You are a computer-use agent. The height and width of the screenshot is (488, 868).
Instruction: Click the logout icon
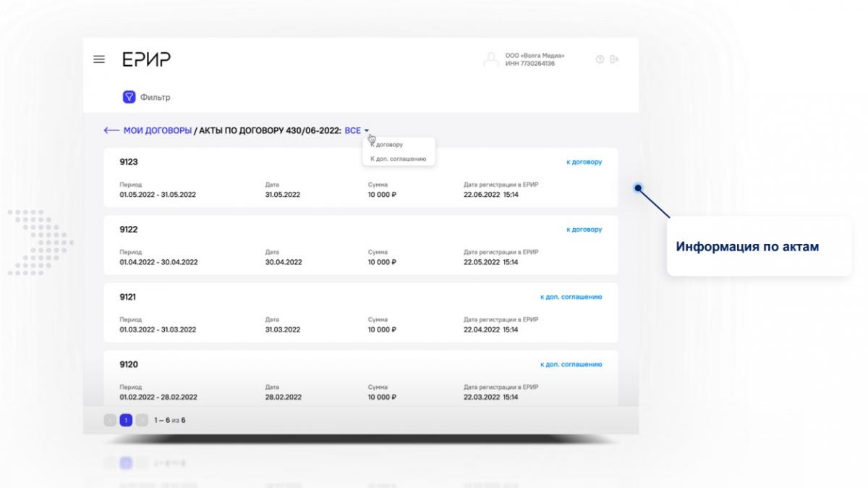pos(615,59)
